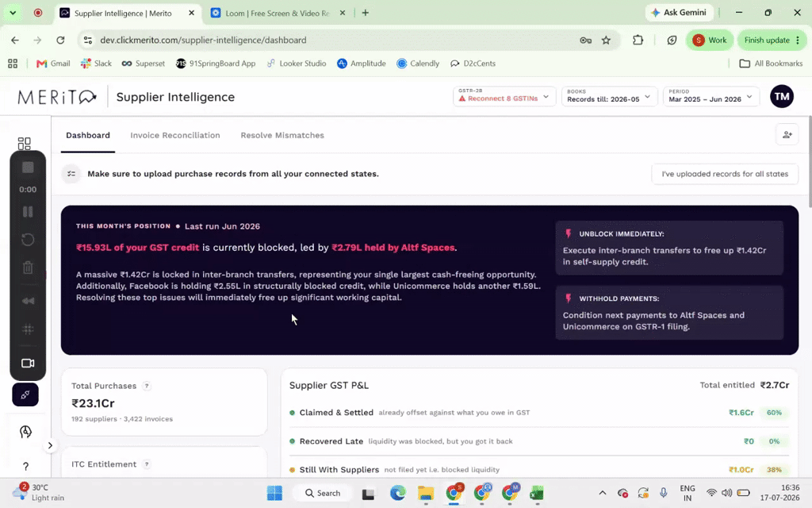Open the Gmail bookmark
The width and height of the screenshot is (812, 508).
(x=53, y=63)
